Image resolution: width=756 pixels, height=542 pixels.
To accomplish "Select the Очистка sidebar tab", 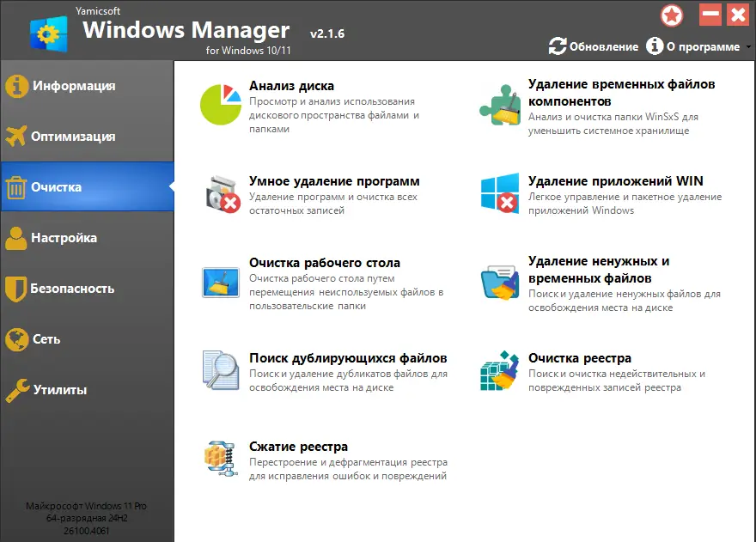I will [x=88, y=187].
